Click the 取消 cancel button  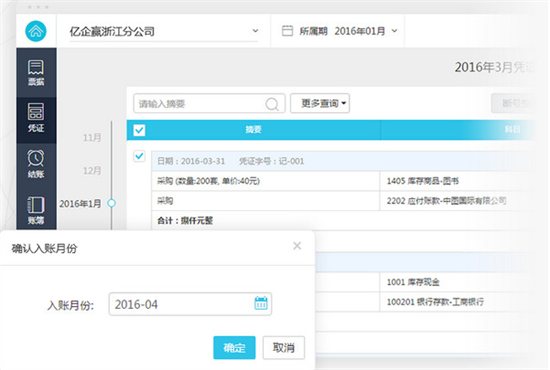(283, 348)
